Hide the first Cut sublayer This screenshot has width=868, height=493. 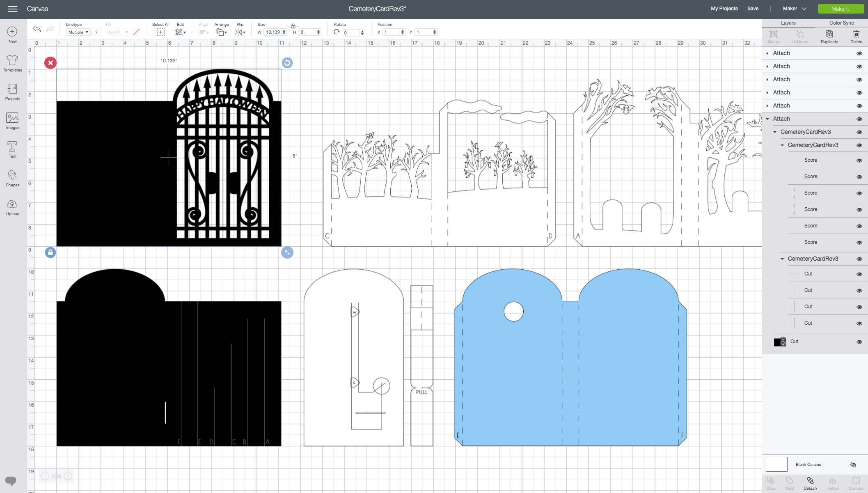pyautogui.click(x=859, y=274)
